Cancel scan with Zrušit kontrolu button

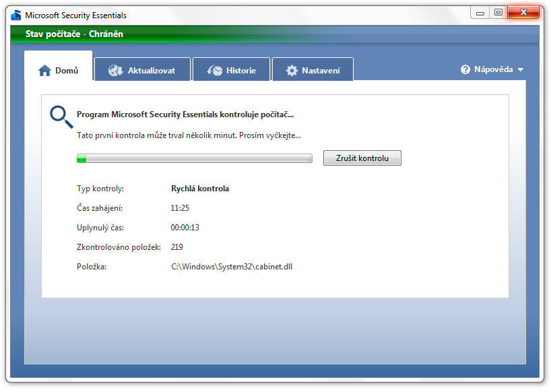click(x=362, y=158)
